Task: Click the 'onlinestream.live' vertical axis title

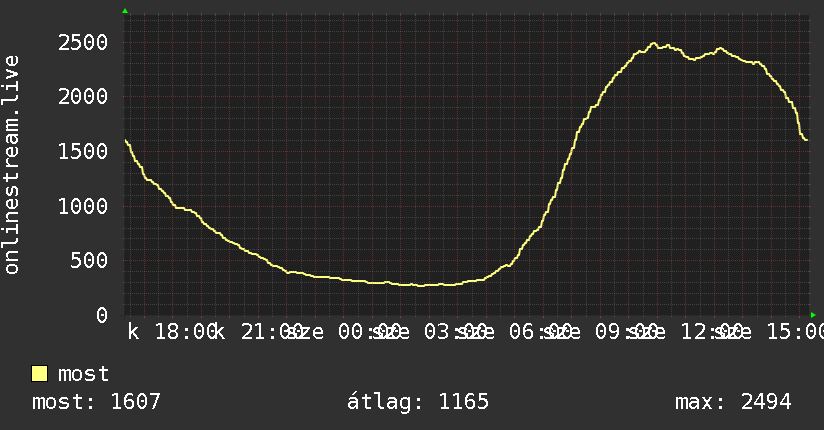Action: (12, 165)
